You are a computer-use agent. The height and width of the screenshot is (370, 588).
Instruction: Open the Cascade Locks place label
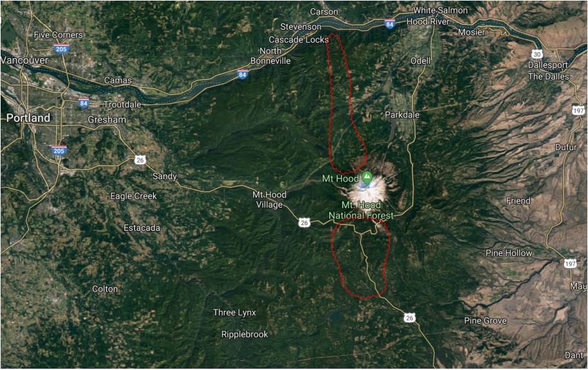[298, 40]
